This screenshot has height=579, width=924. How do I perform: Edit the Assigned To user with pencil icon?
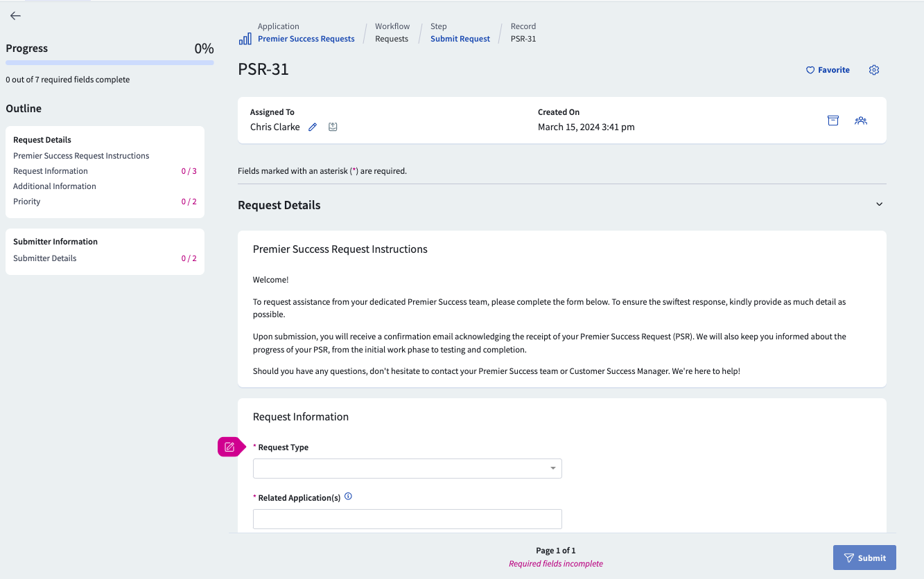[x=312, y=127]
